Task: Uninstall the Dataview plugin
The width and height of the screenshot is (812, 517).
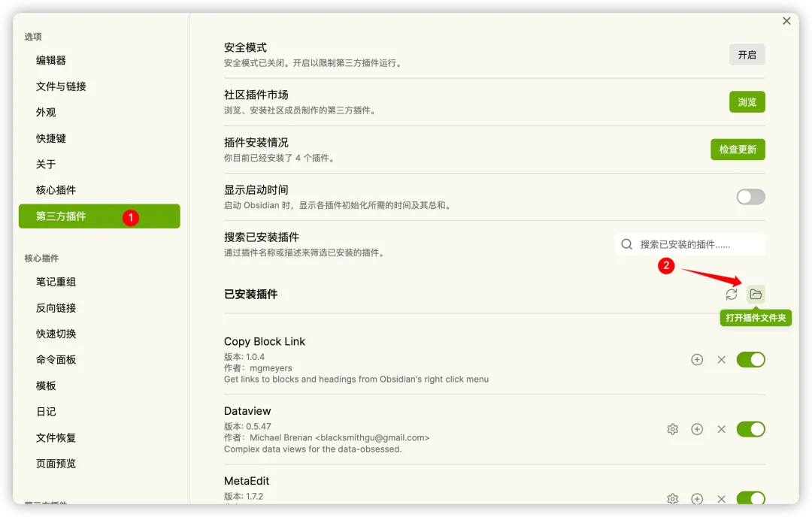Action: coord(721,429)
